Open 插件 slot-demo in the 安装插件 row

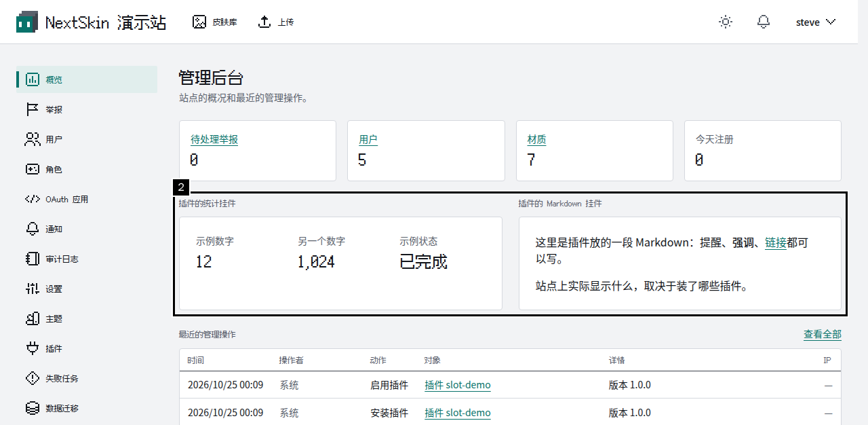tap(458, 413)
